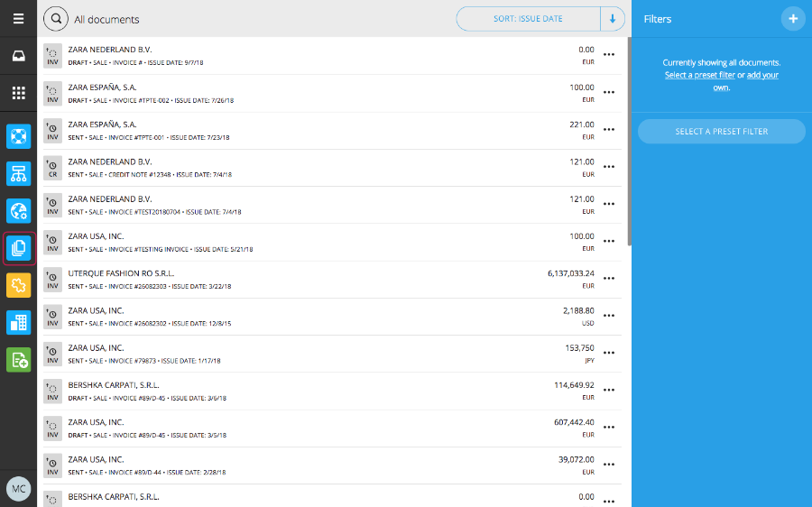The width and height of the screenshot is (812, 507).
Task: Open the apps grid icon
Action: tap(19, 93)
